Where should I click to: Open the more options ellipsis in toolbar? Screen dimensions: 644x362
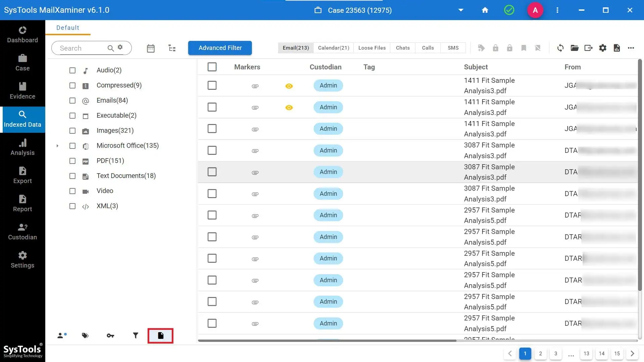click(x=631, y=48)
